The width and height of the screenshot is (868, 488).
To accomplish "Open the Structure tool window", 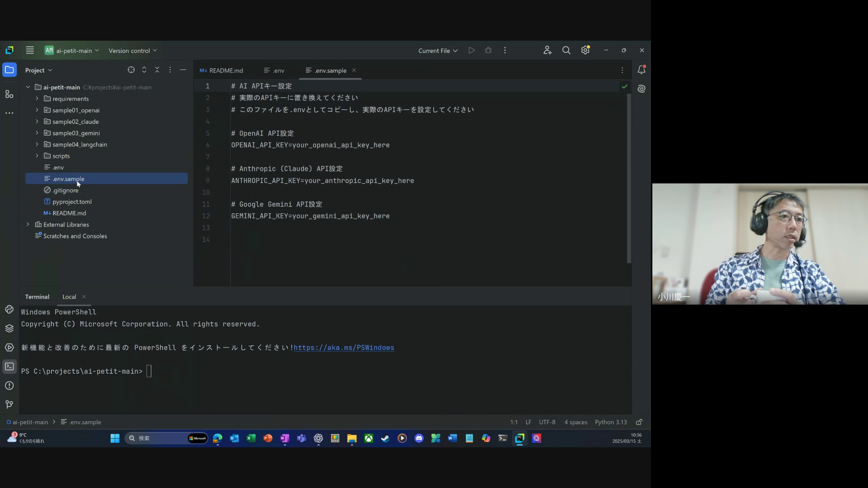I will [9, 94].
